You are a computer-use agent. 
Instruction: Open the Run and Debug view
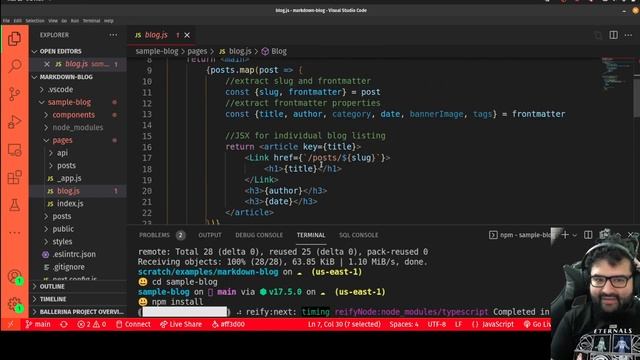(15, 122)
